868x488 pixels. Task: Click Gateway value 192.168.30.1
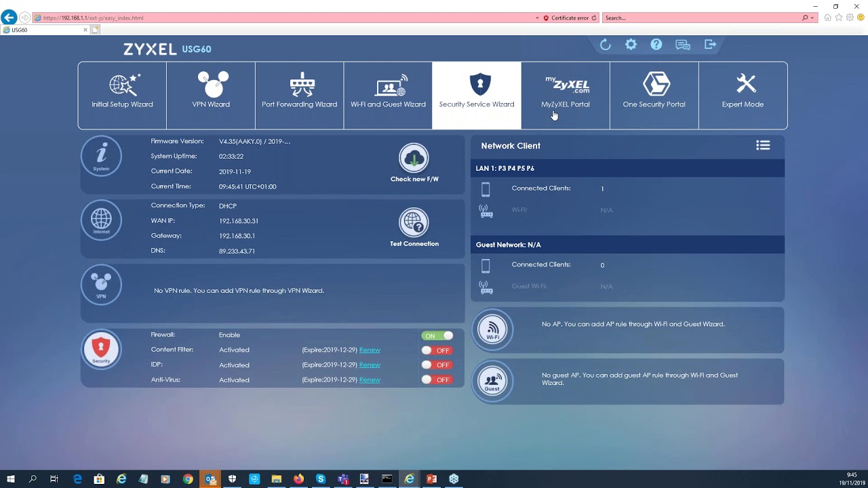(x=237, y=236)
